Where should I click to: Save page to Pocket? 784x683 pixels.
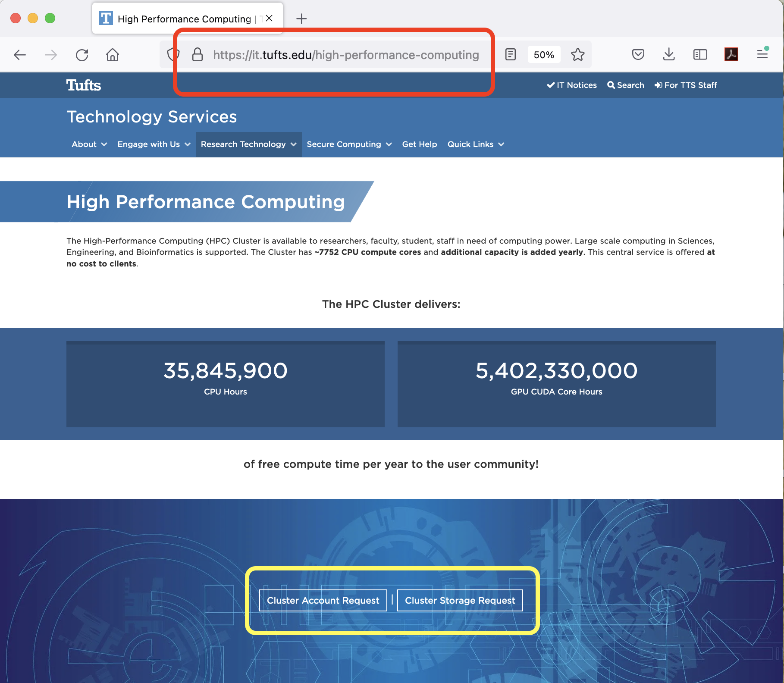coord(637,54)
